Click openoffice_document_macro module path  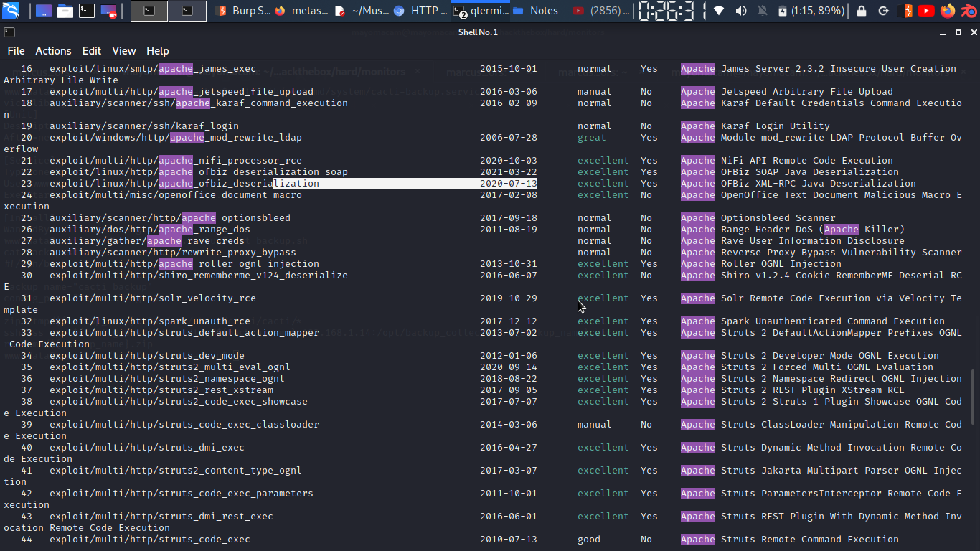[176, 195]
